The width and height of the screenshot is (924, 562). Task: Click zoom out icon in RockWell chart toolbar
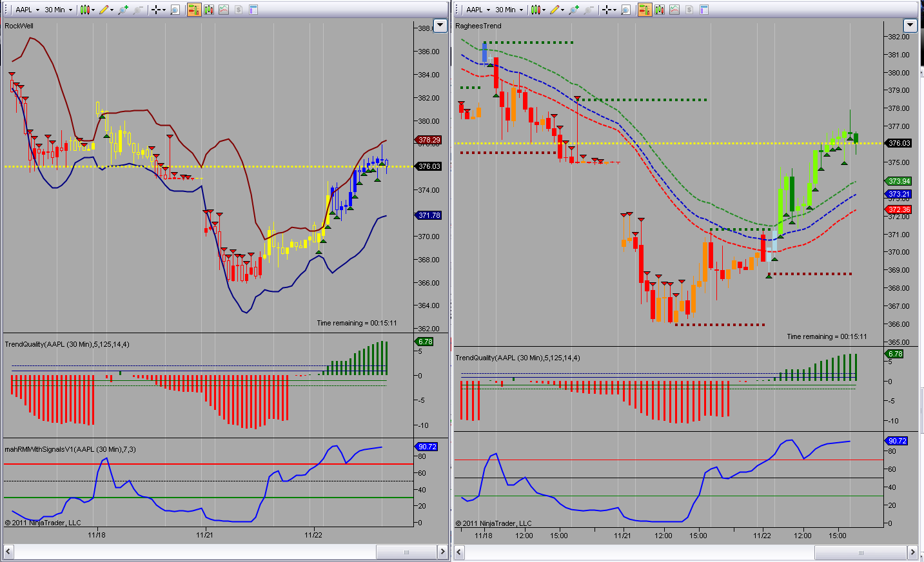138,10
